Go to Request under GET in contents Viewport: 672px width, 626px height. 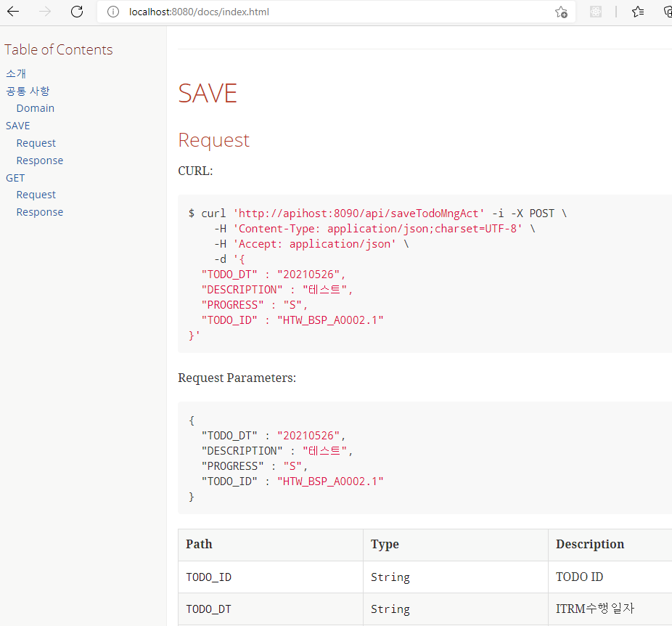click(x=36, y=195)
